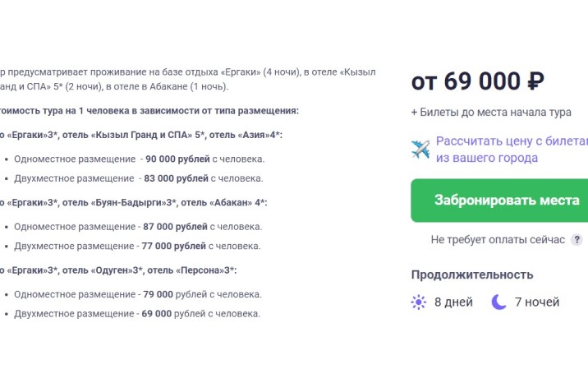Image resolution: width=588 pixels, height=392 pixels.
Task: Select the 7 ночей duration label
Action: 537,302
